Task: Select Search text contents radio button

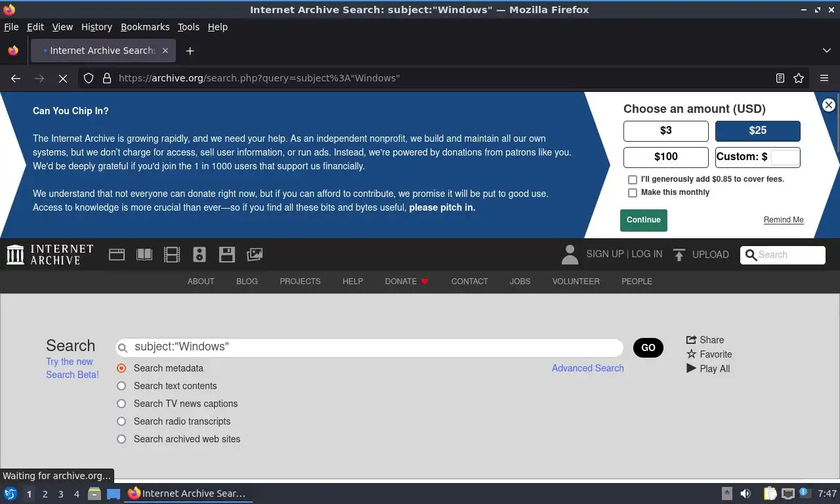Action: pos(121,386)
